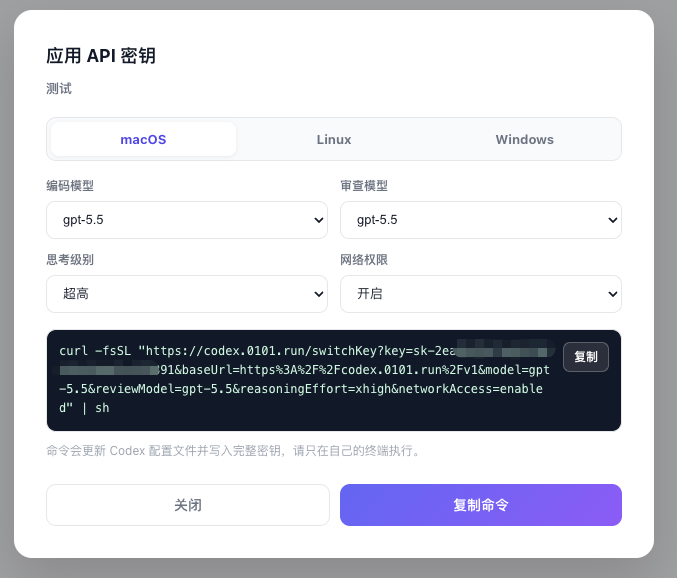Switch to the Windows tab

(x=524, y=139)
